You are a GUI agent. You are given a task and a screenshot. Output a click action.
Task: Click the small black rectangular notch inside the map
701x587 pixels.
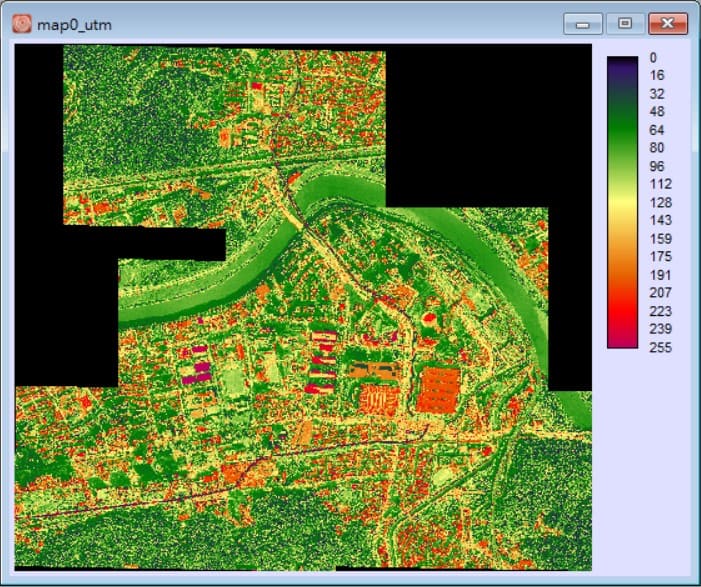click(170, 244)
